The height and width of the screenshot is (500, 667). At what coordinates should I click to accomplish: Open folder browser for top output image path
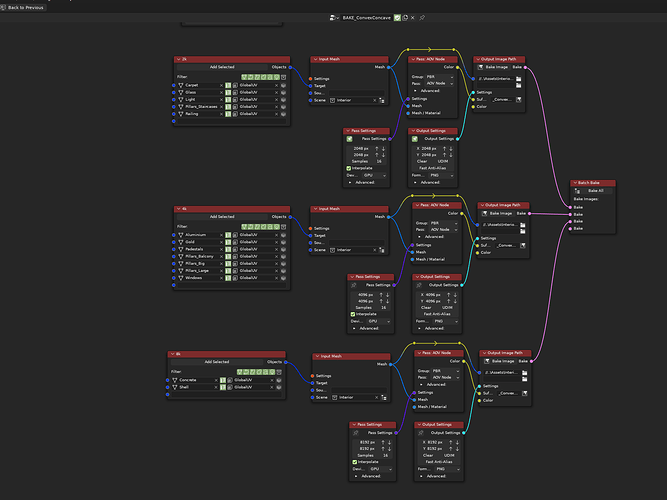pyautogui.click(x=519, y=79)
